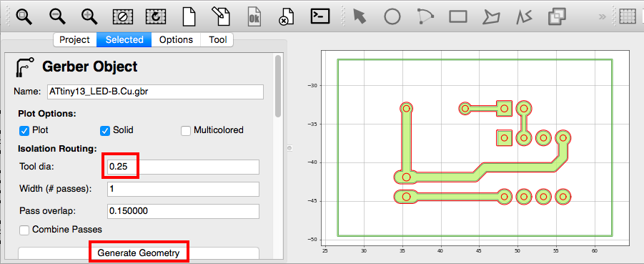Click the Tool dia input field
Image resolution: width=644 pixels, height=264 pixels.
click(x=183, y=167)
